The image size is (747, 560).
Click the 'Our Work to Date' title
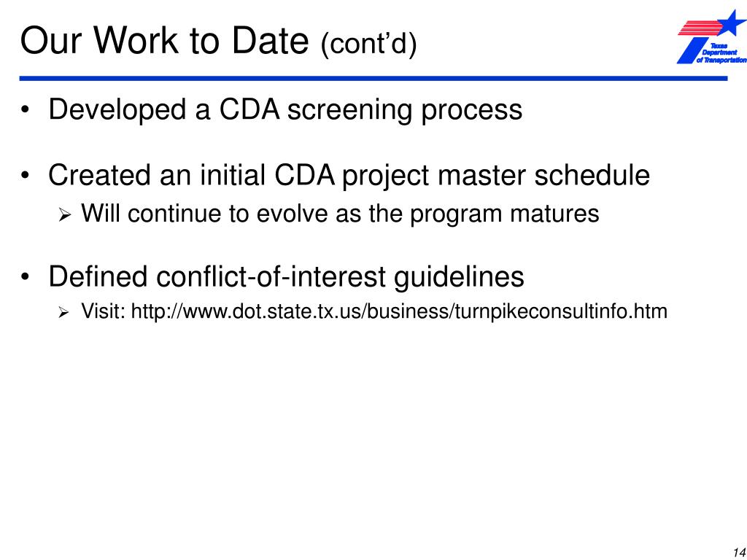165,40
